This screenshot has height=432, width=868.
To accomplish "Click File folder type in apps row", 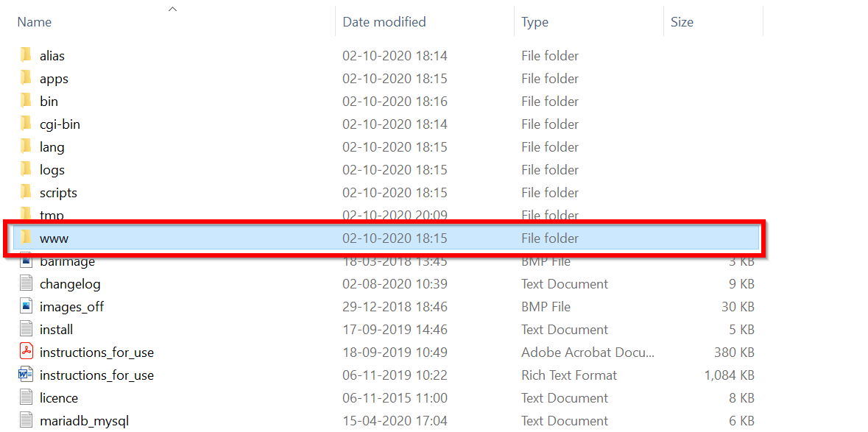I will point(550,79).
